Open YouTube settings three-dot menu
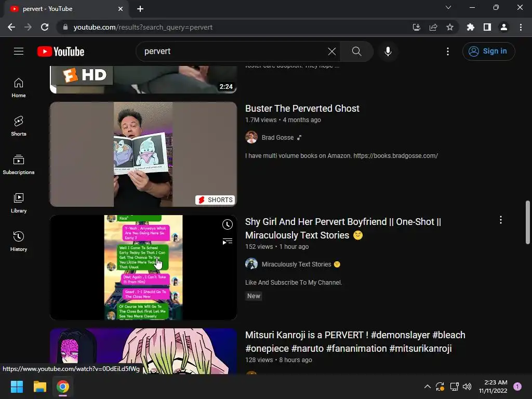The height and width of the screenshot is (399, 532). 448,51
